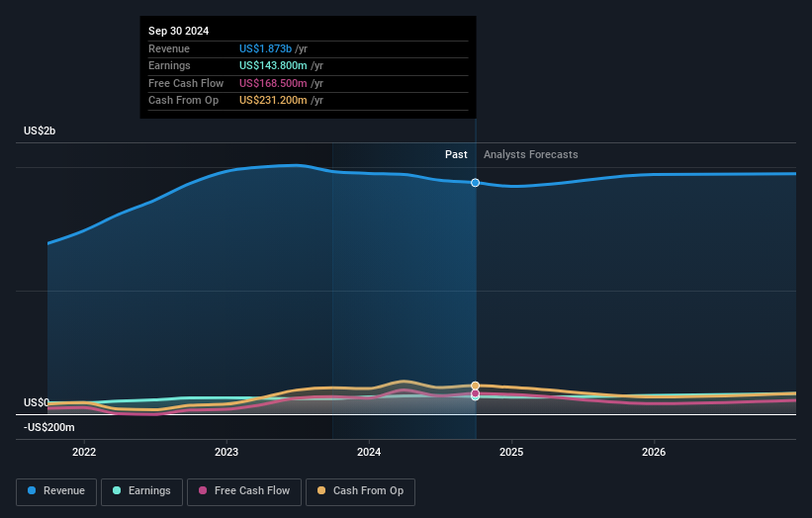Toggle the Earnings legend series

coord(141,491)
